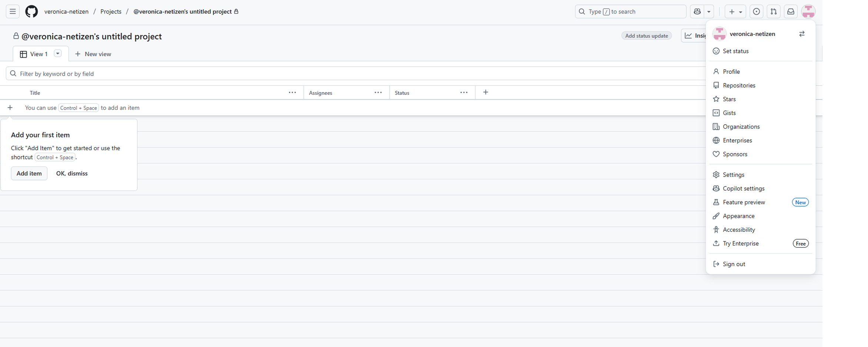Click the Title column header

[x=35, y=93]
